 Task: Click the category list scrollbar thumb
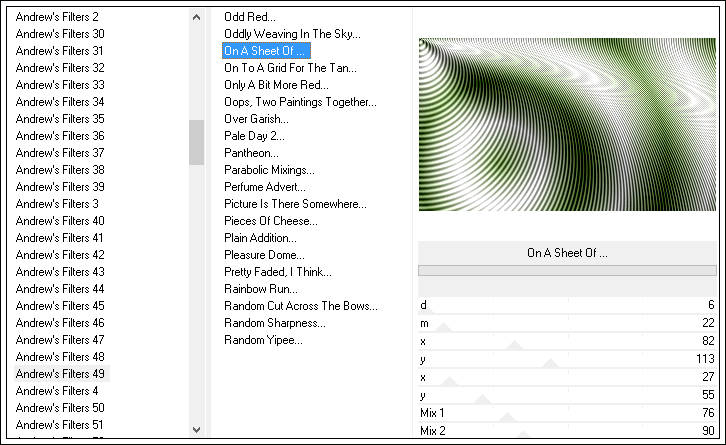point(196,142)
